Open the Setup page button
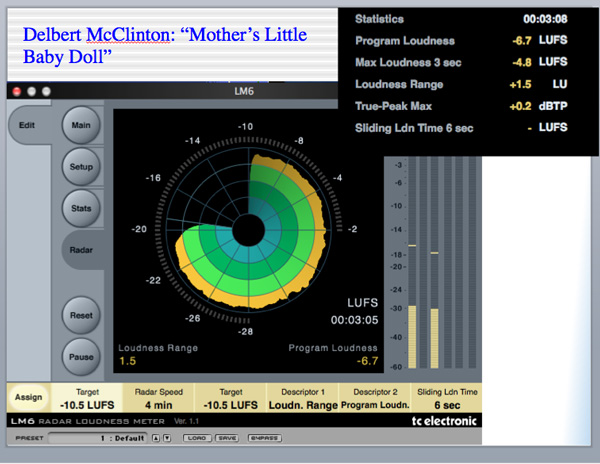 pos(81,167)
